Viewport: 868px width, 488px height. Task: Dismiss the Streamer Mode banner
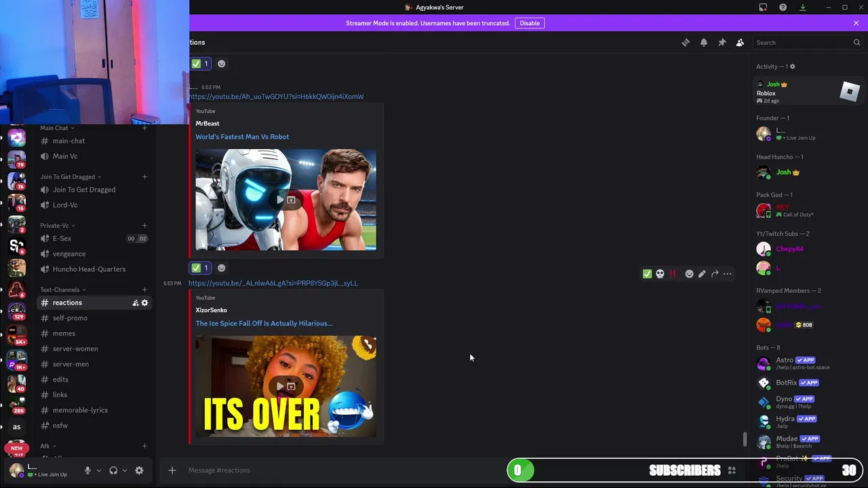856,23
